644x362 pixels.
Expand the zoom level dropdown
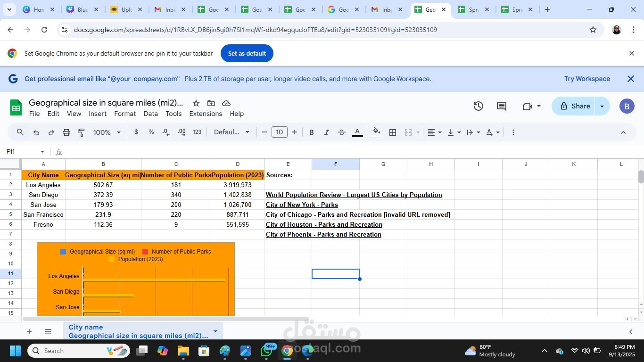[107, 132]
